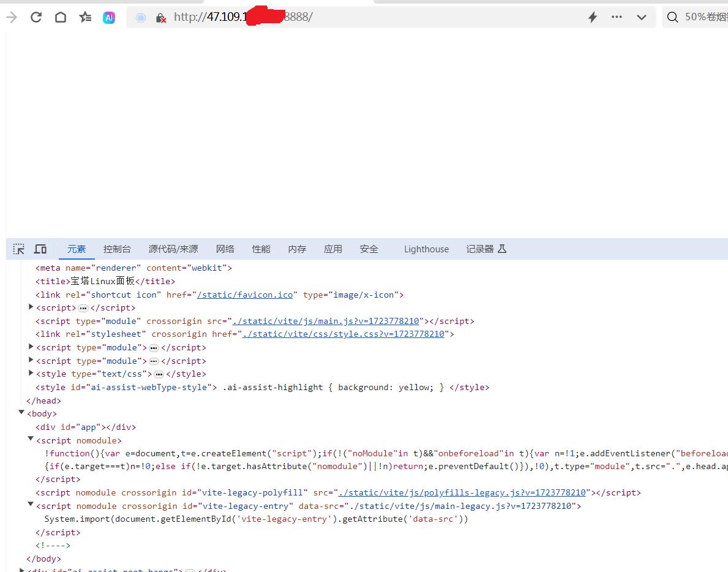The height and width of the screenshot is (572, 728).
Task: Click the browser forward arrow
Action: click(x=12, y=18)
